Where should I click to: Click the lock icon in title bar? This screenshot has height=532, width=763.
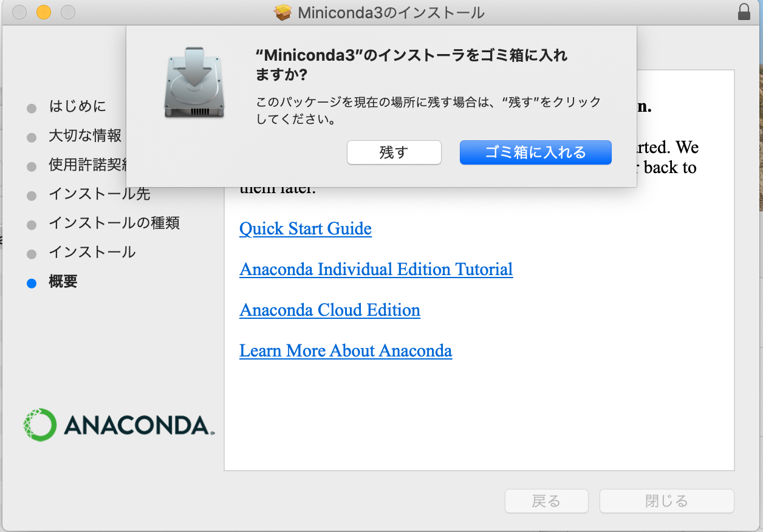click(x=744, y=12)
